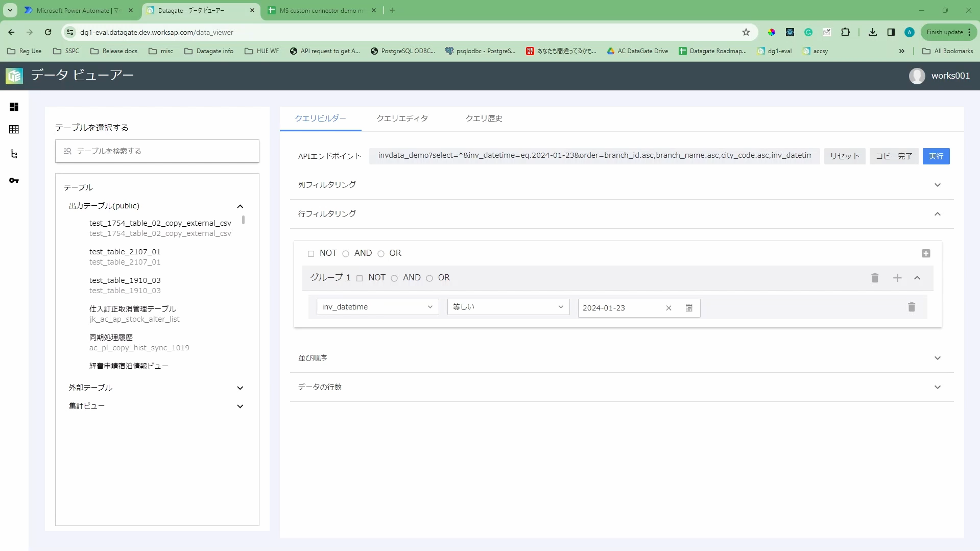The width and height of the screenshot is (980, 551).
Task: Switch to the クエリ履歴 tab
Action: 484,118
